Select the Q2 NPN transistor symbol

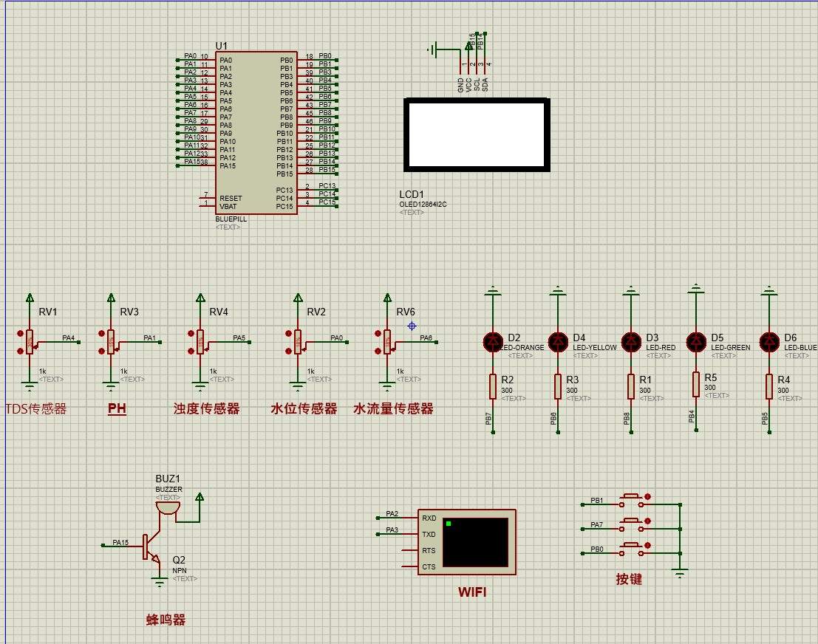[x=151, y=547]
